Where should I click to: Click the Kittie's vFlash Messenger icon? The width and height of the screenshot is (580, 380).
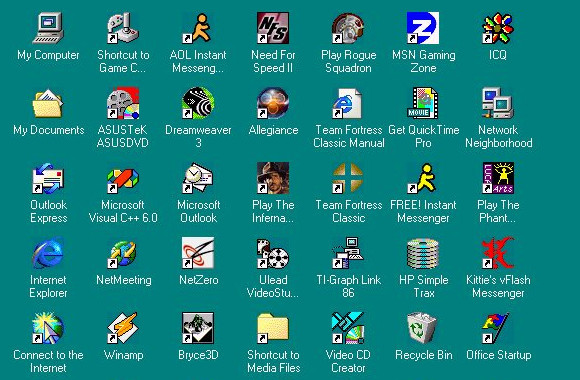click(498, 253)
